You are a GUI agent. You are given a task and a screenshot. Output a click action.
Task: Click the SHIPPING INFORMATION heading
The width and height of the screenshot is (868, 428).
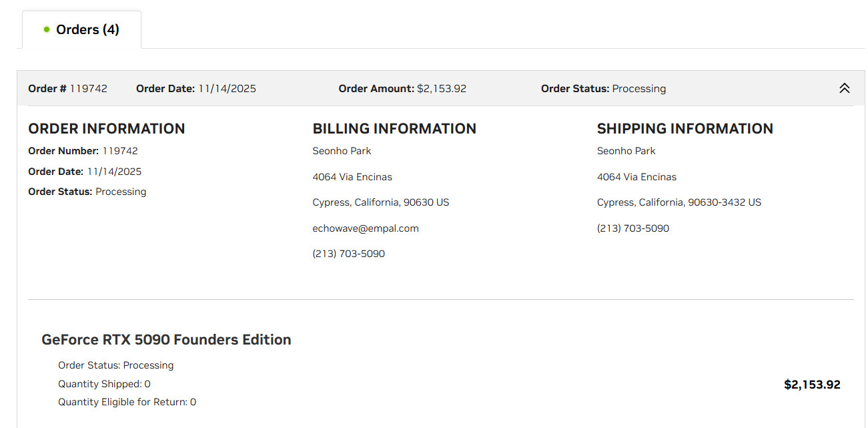685,129
